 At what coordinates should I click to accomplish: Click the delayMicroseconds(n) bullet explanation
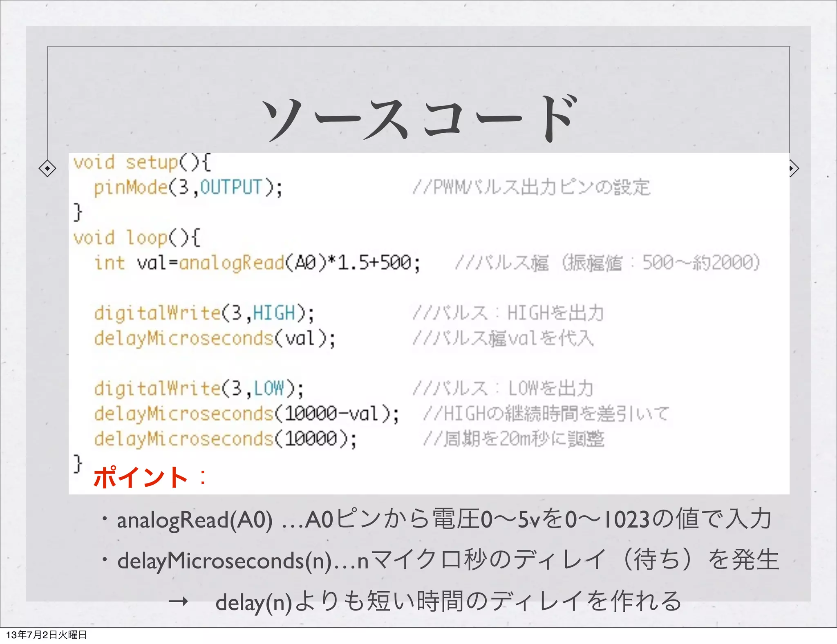[x=441, y=560]
